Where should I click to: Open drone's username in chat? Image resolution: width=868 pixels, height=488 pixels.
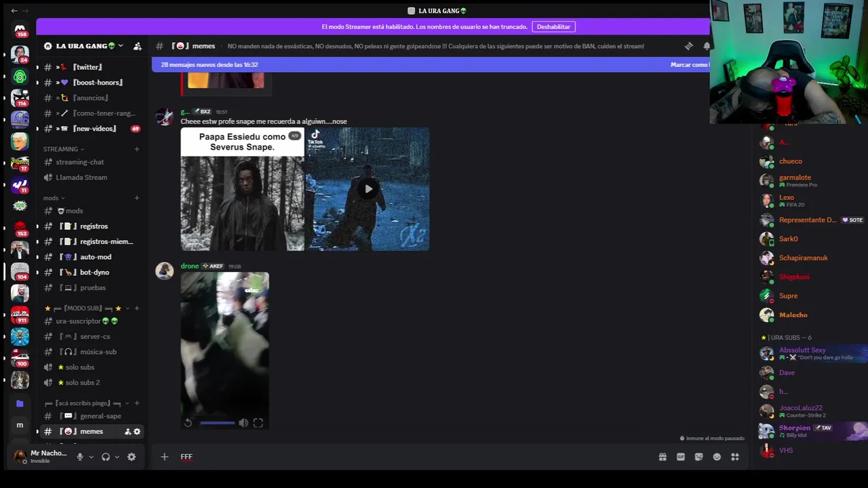pos(190,266)
